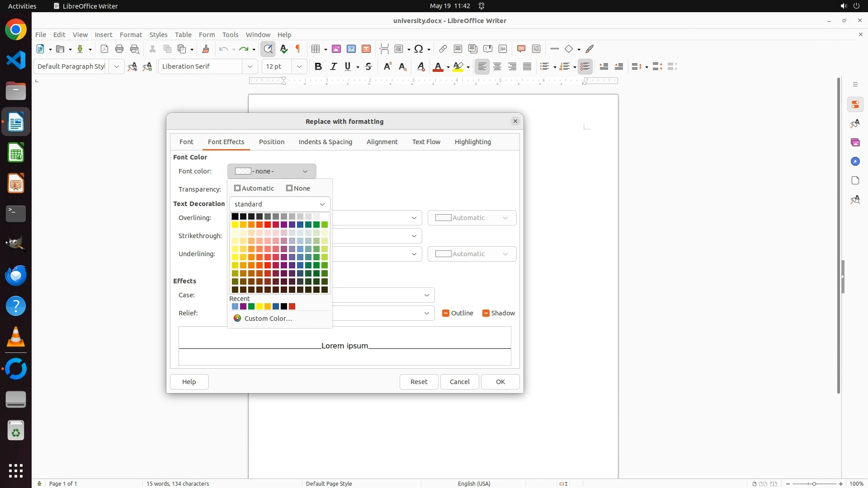
Task: Pick the black swatch in palette
Action: click(x=235, y=216)
